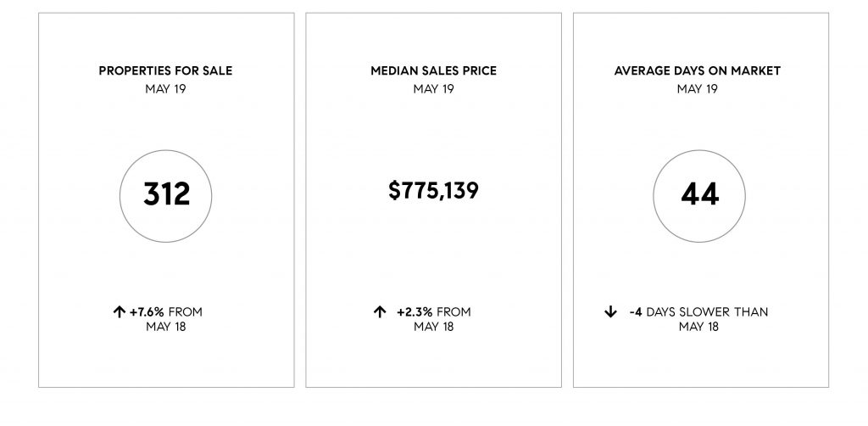Click May 18 under the properties change
The height and width of the screenshot is (426, 868).
[x=166, y=327]
